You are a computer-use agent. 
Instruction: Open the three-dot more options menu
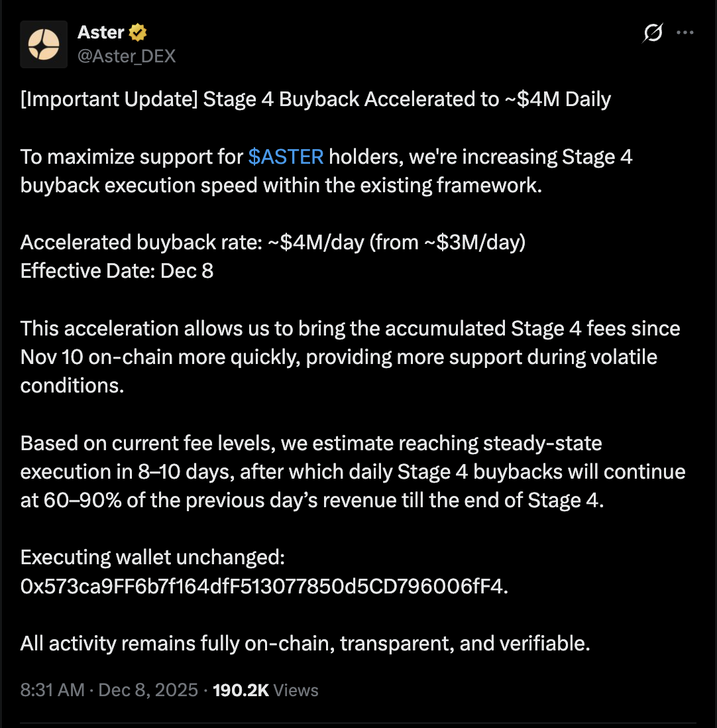click(x=685, y=32)
